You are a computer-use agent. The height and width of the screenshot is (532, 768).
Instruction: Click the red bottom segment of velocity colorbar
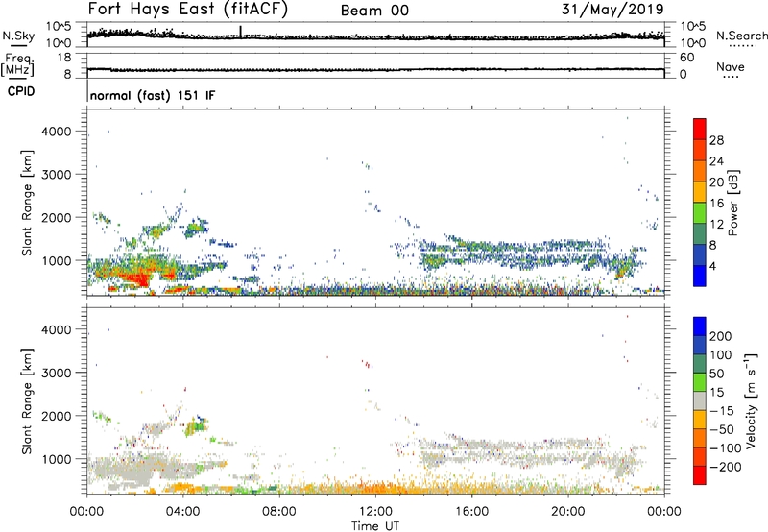point(700,475)
